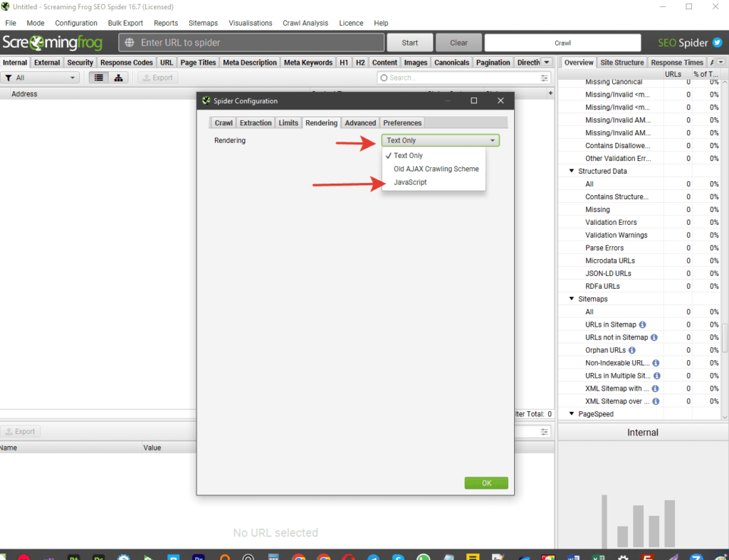Open the Rendering dropdown showing Text Only
729x560 pixels.
[440, 140]
